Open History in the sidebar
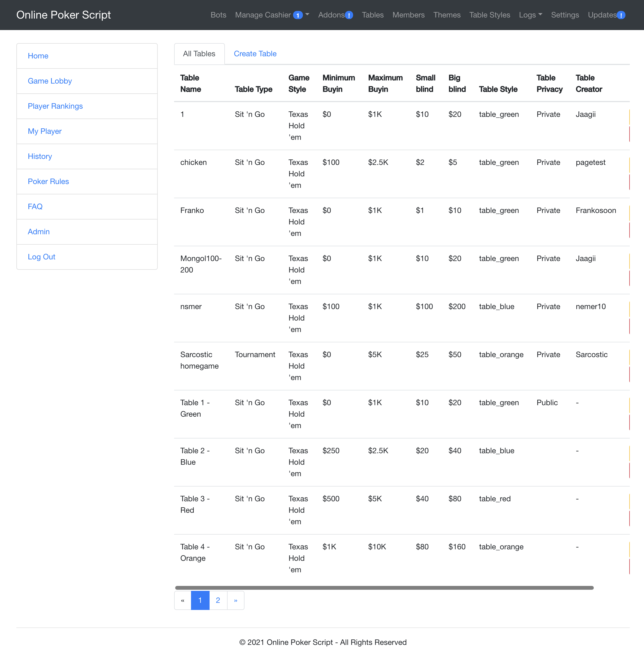This screenshot has height=658, width=644. pyautogui.click(x=87, y=156)
